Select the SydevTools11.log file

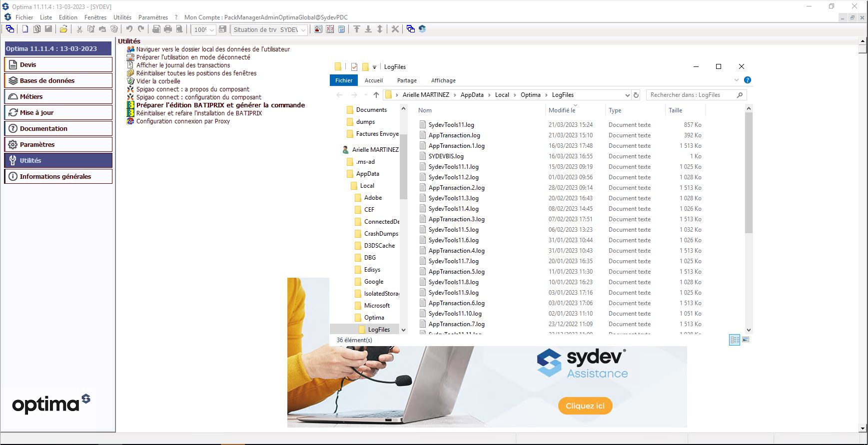[x=451, y=125]
